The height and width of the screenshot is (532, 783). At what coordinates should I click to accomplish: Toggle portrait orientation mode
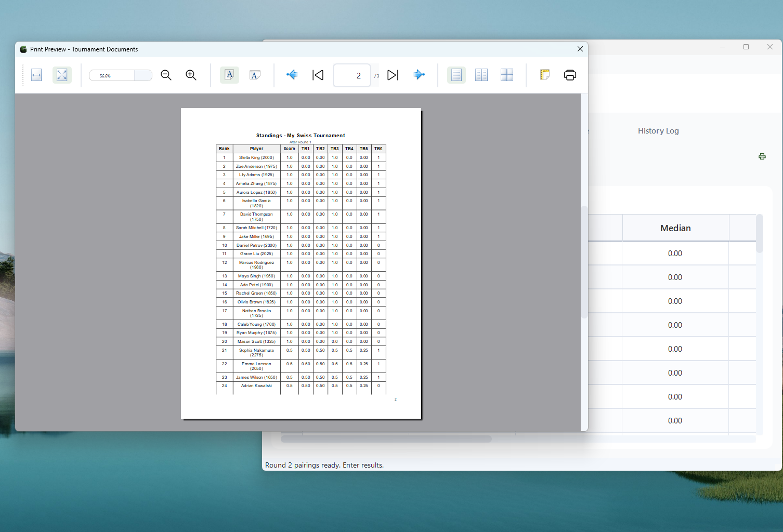coord(229,75)
